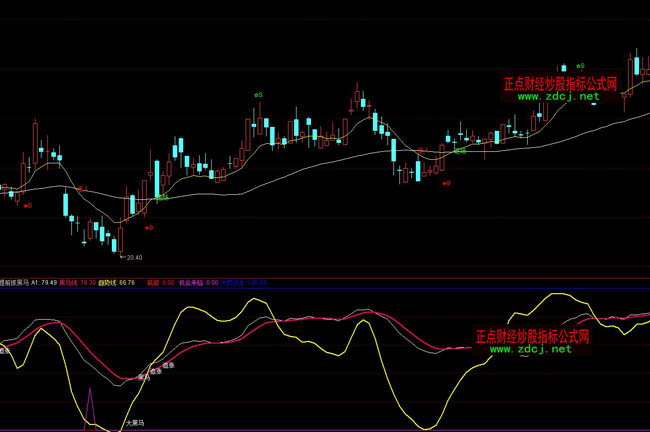Click the A1: 79.49 indicator readout
Image resolution: width=650 pixels, height=432 pixels.
point(42,283)
